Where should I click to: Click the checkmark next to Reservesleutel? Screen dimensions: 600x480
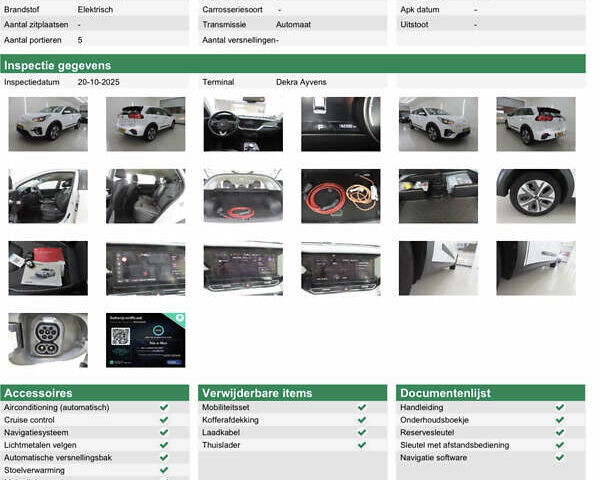pyautogui.click(x=560, y=432)
